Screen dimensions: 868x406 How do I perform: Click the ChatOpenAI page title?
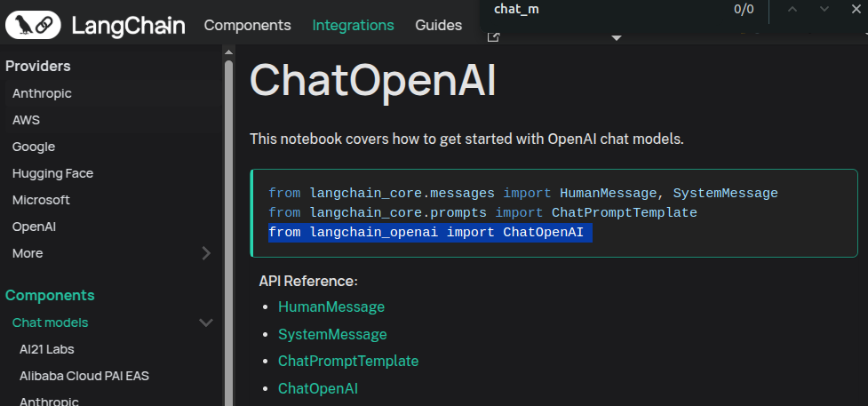tap(372, 81)
